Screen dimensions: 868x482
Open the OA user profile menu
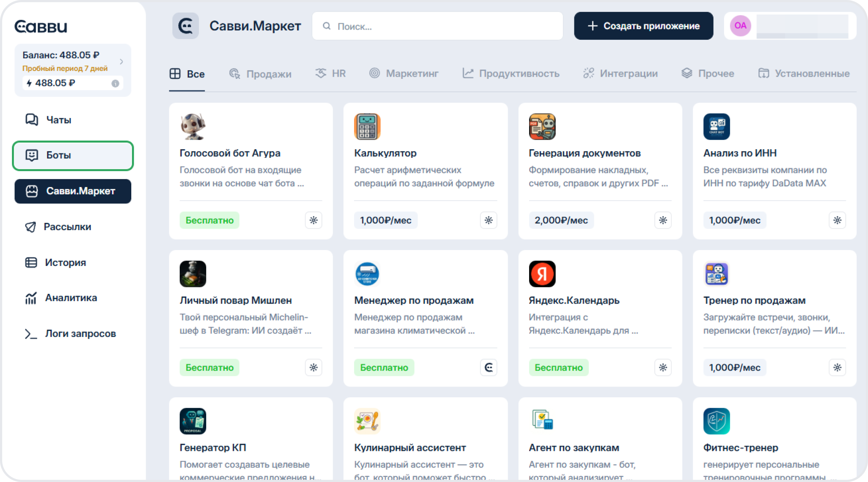point(740,26)
